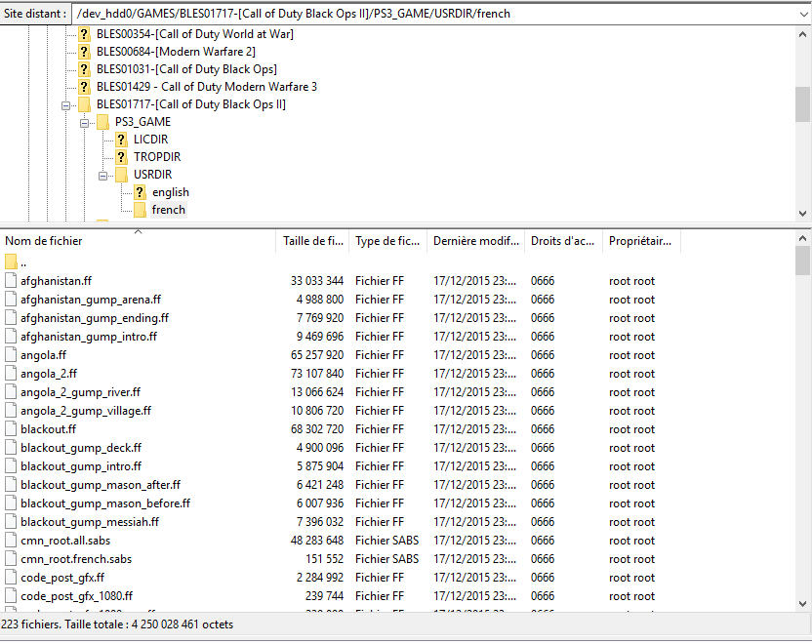This screenshot has height=644, width=812.
Task: Click the BLES01717 Black Ops II folder icon
Action: click(x=84, y=104)
